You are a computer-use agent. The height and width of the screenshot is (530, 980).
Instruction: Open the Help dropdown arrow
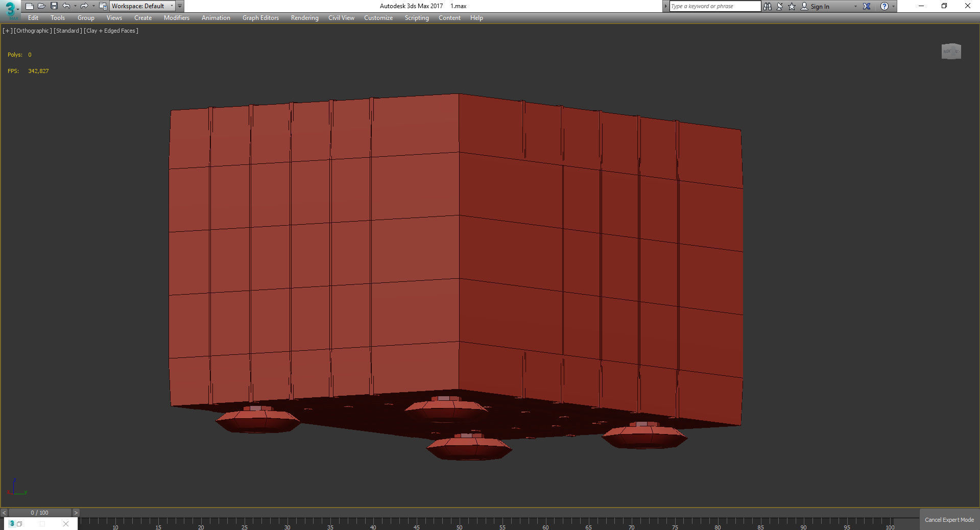893,6
